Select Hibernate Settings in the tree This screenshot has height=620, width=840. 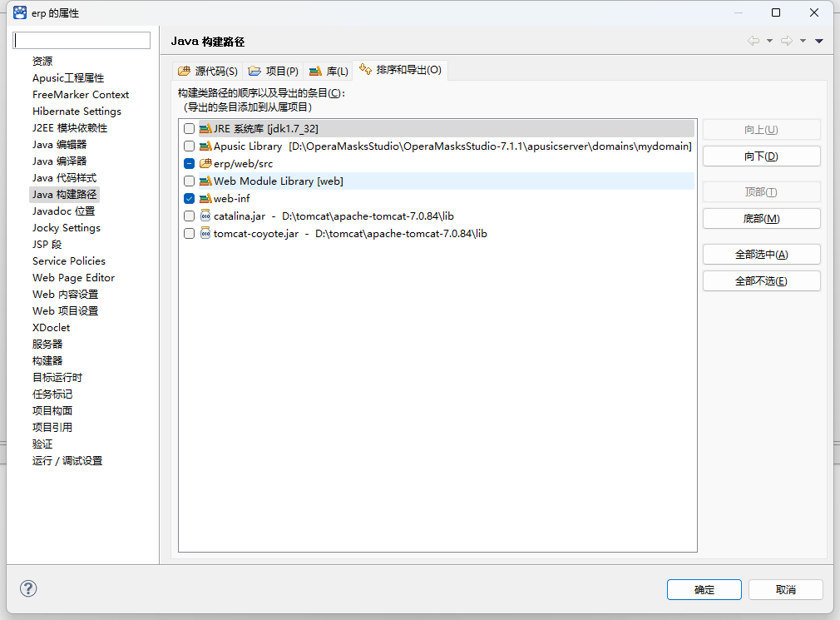tap(77, 111)
